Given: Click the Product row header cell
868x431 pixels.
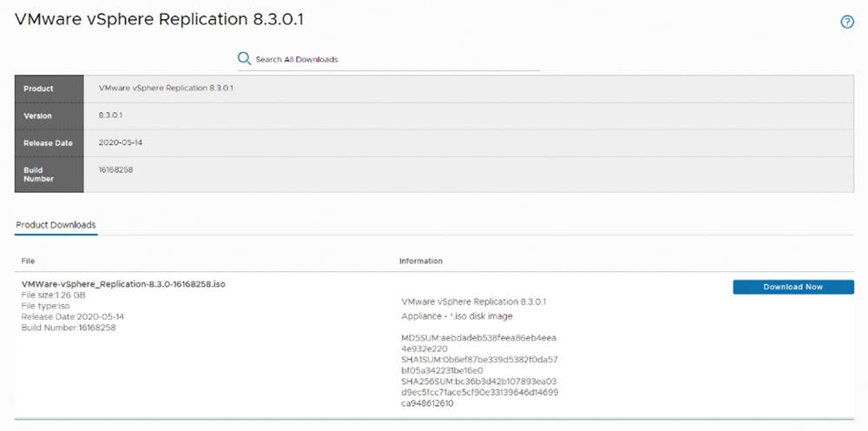Looking at the screenshot, I should [x=49, y=89].
